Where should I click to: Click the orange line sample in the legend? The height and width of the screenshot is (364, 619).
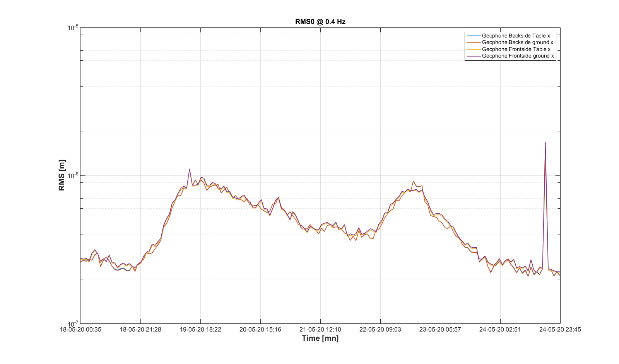474,43
